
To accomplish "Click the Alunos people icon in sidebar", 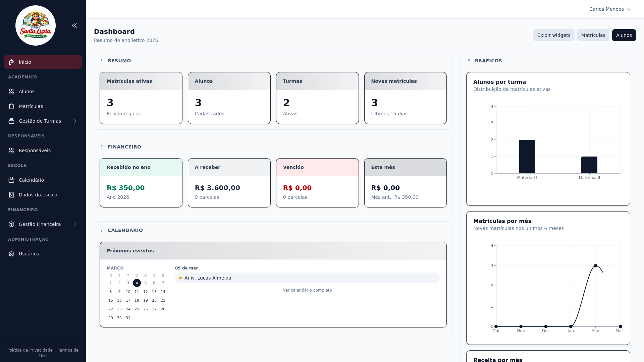I will pos(11,92).
